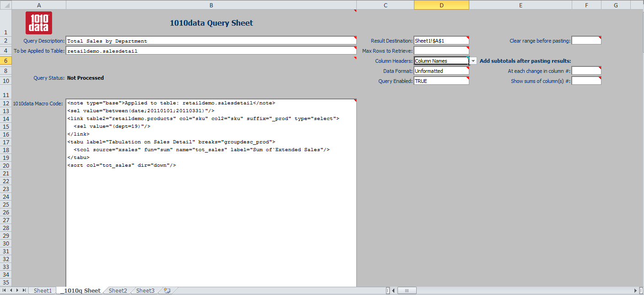The image size is (644, 295).
Task: Select the Result Destination cell
Action: pos(441,41)
